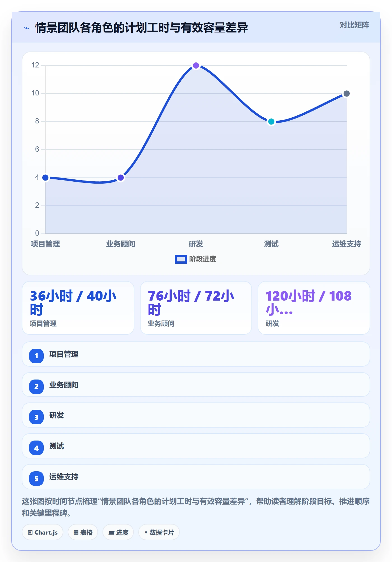The image size is (392, 562).
Task: Click the 运维支持 list row text
Action: point(64,477)
